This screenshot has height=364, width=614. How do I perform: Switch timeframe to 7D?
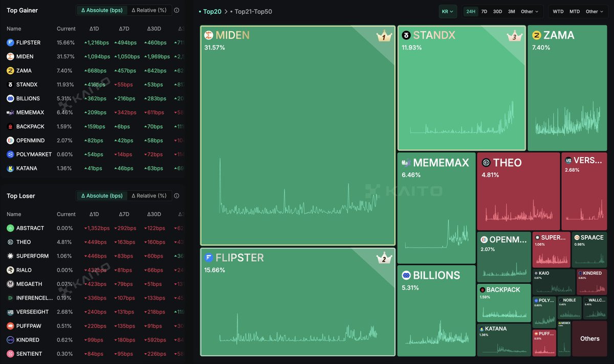484,11
